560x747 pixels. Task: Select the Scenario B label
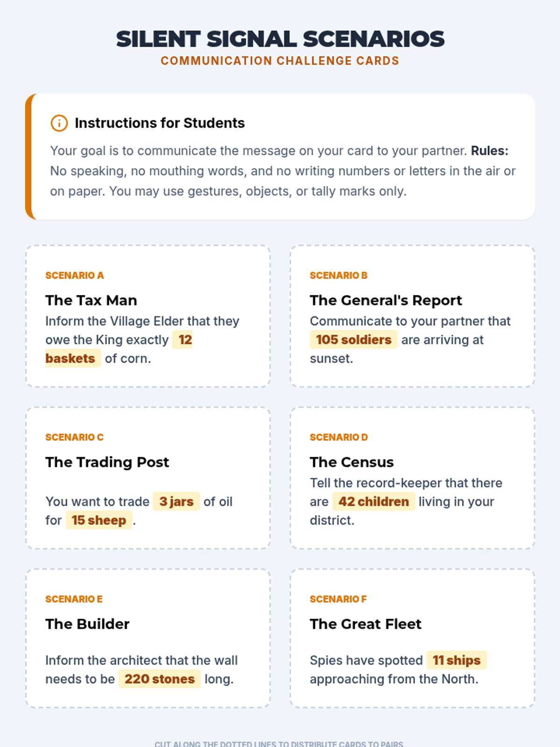[339, 275]
